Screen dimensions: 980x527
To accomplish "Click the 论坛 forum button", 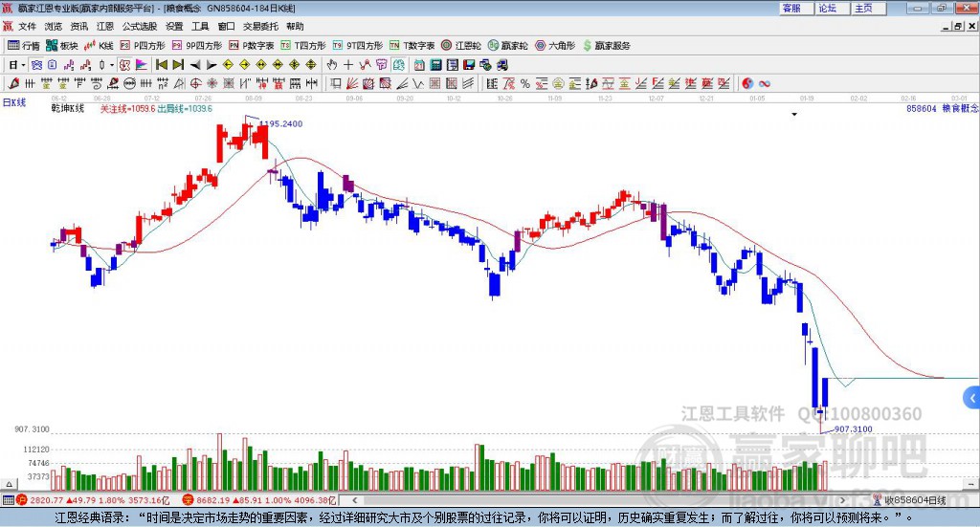I will pos(833,8).
